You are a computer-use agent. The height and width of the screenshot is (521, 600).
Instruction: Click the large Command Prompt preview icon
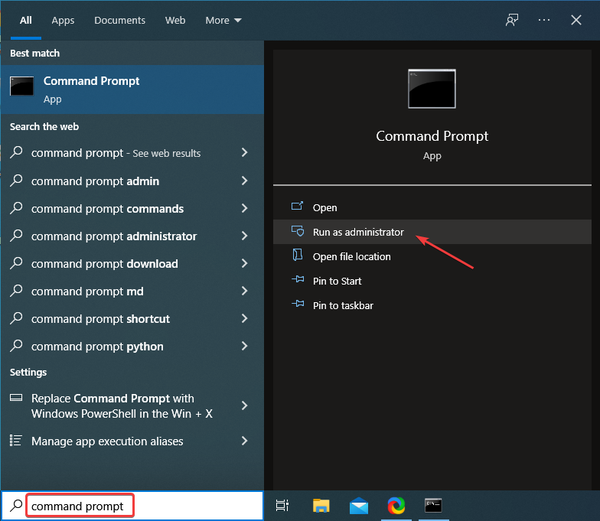tap(431, 89)
